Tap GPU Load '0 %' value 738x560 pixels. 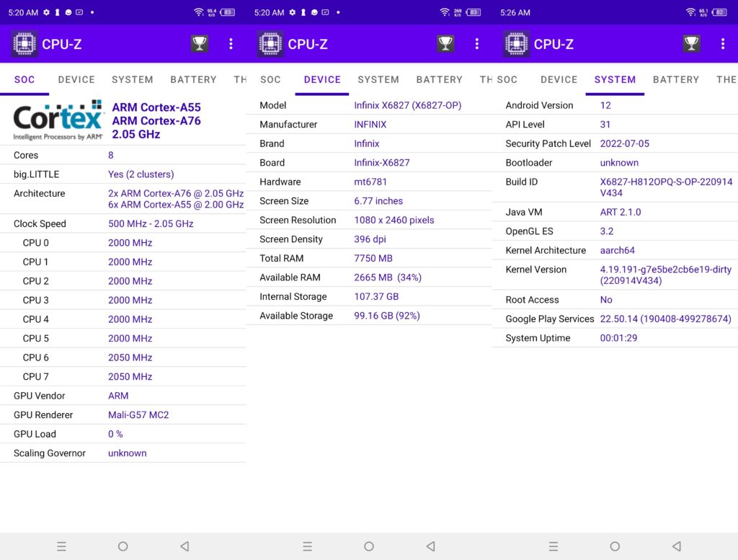[115, 435]
